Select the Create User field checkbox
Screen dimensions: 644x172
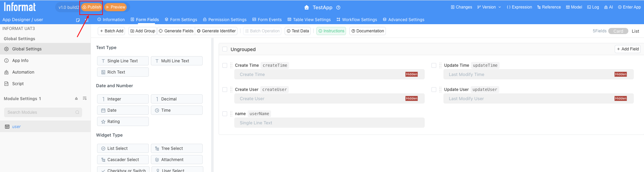(x=225, y=90)
